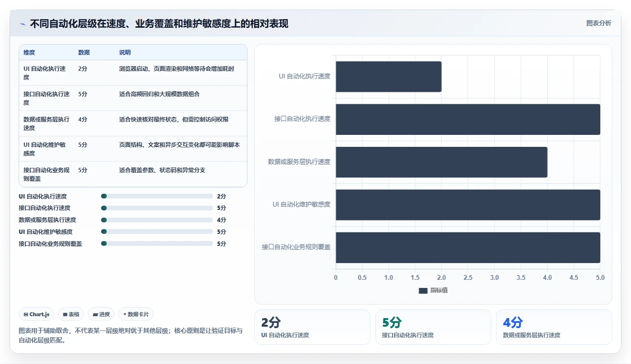The height and width of the screenshot is (364, 631).
Task: Click table cell 适合快速核对最终状态，但需控制访问权限
Action: (174, 120)
